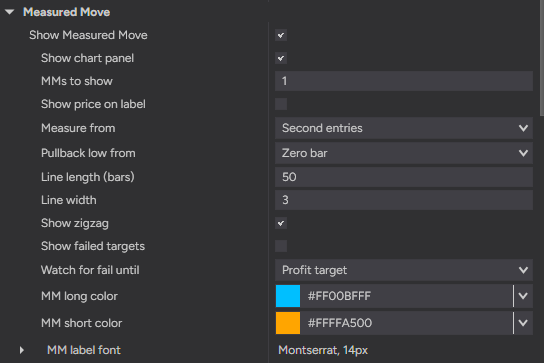Select the MMs to show label
Image resolution: width=544 pixels, height=363 pixels.
click(x=77, y=81)
